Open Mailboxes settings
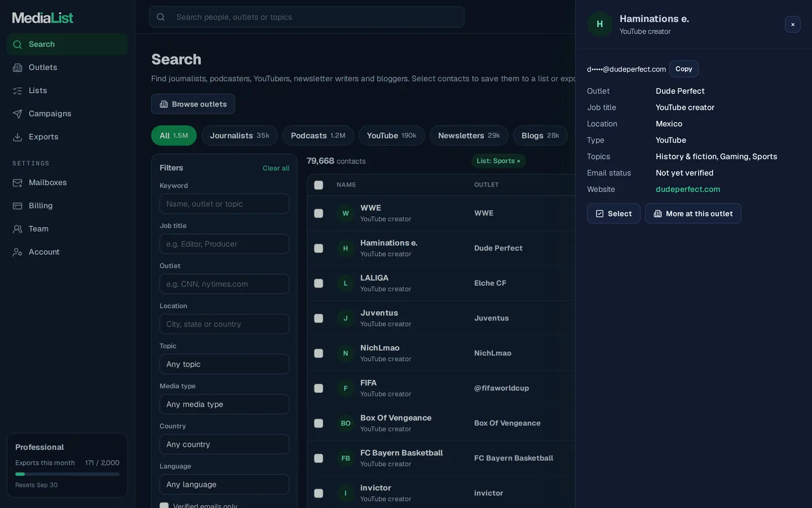Image resolution: width=812 pixels, height=508 pixels. pyautogui.click(x=67, y=182)
